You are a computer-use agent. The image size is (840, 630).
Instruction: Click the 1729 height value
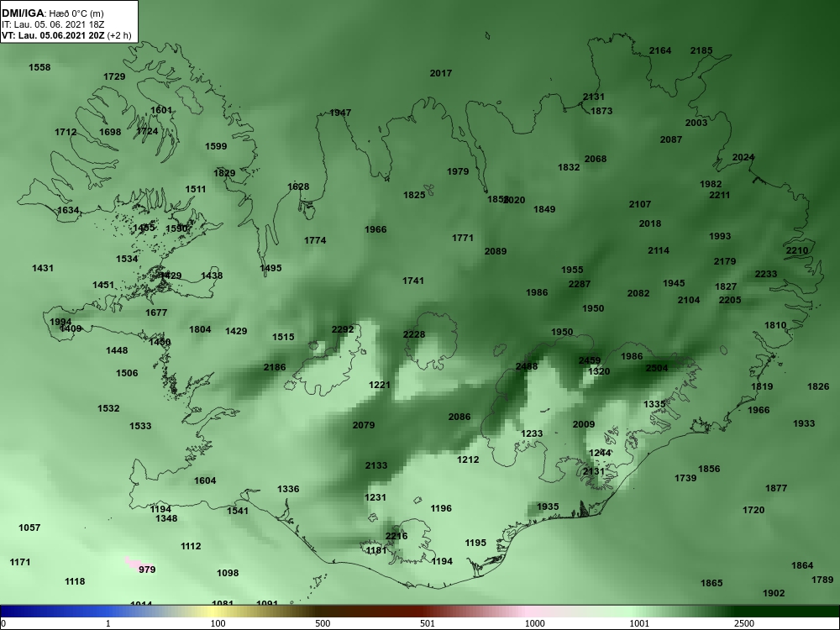point(114,76)
